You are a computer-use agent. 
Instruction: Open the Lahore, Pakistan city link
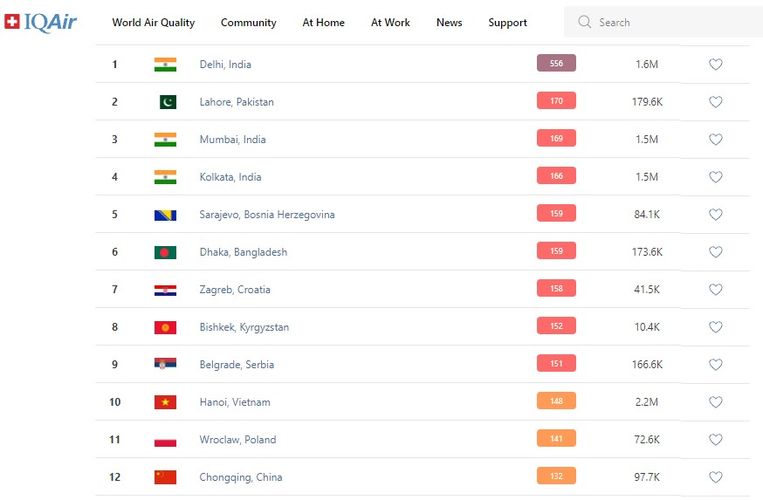236,102
